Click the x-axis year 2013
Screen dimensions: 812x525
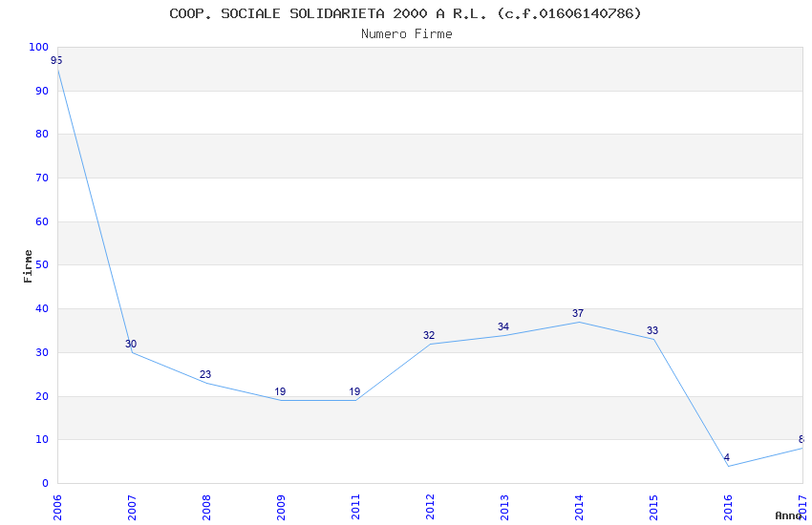coord(504,508)
